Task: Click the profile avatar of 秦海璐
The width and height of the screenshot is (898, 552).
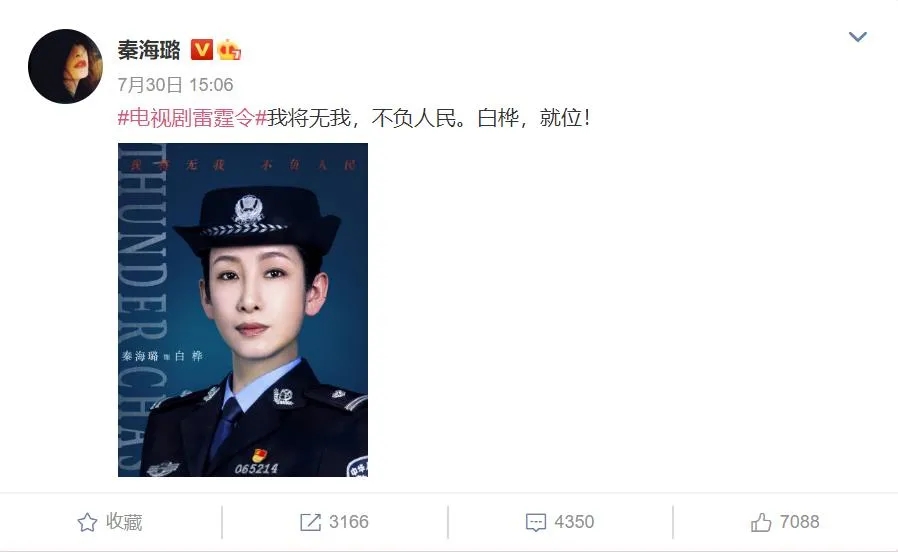Action: (x=65, y=66)
